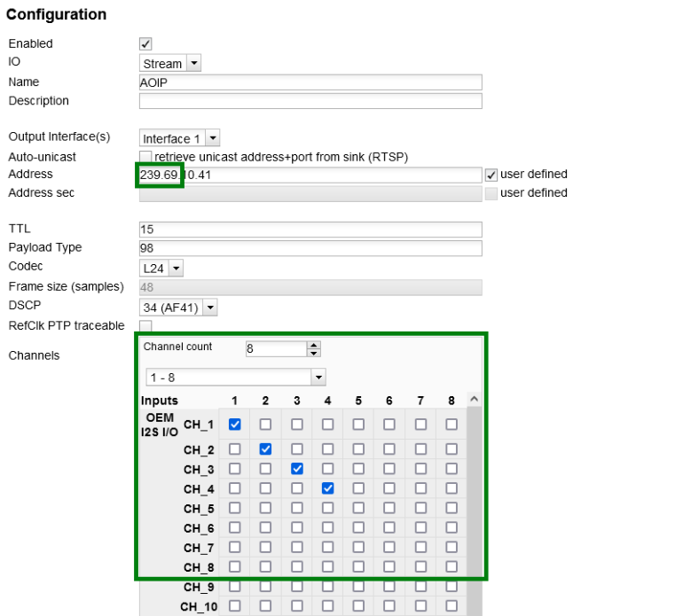This screenshot has height=616, width=683.
Task: Uncheck CH_3 to output 3 routing
Action: click(297, 468)
